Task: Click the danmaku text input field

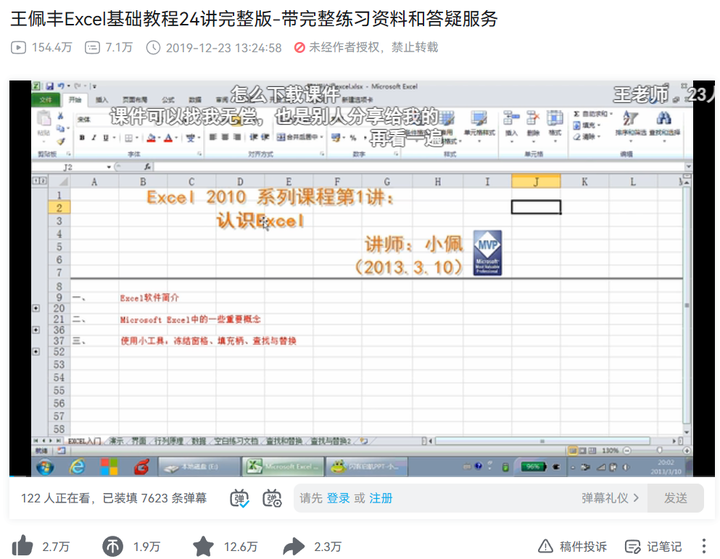Action: [471, 498]
